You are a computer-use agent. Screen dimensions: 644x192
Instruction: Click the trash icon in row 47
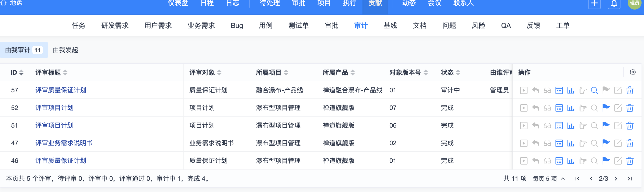pyautogui.click(x=630, y=143)
